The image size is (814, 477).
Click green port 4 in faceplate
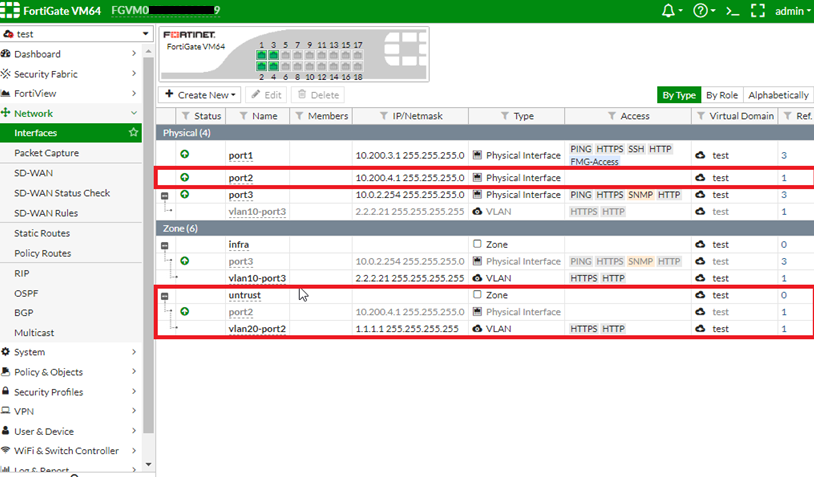point(274,66)
